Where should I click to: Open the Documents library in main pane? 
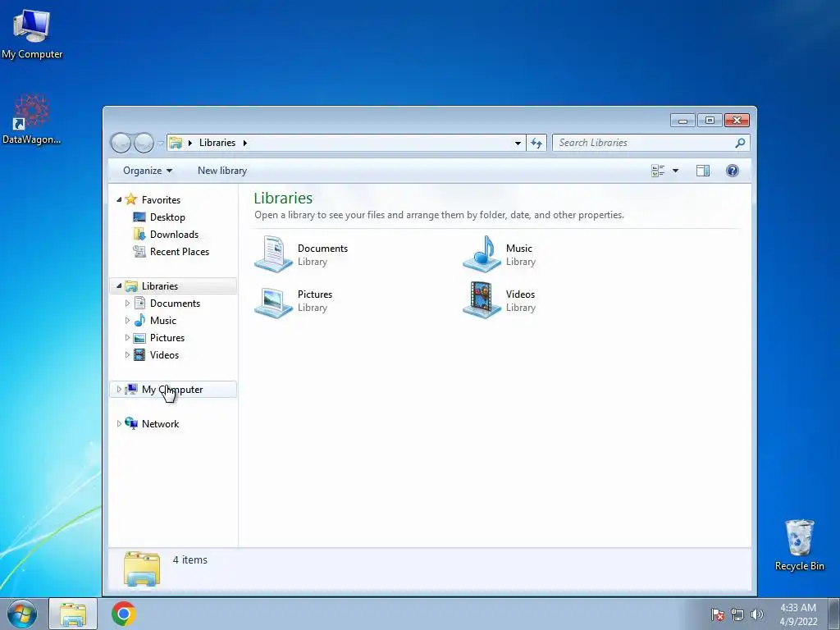coord(302,254)
